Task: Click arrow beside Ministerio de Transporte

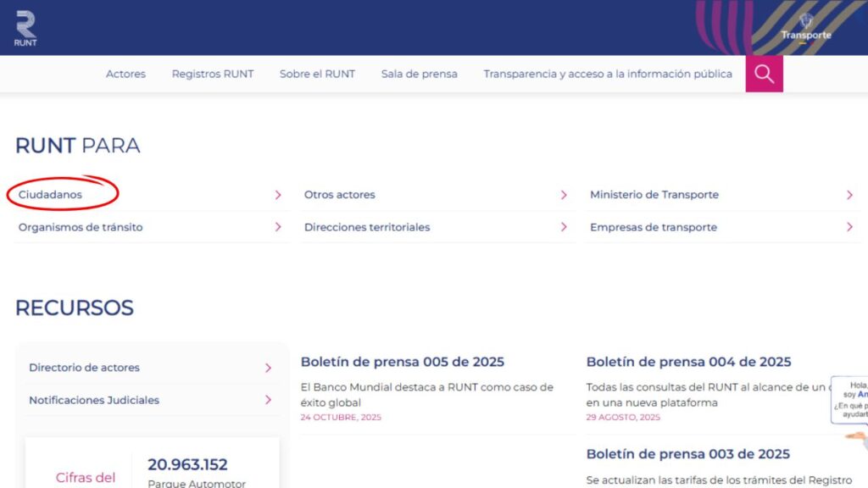Action: pyautogui.click(x=849, y=195)
